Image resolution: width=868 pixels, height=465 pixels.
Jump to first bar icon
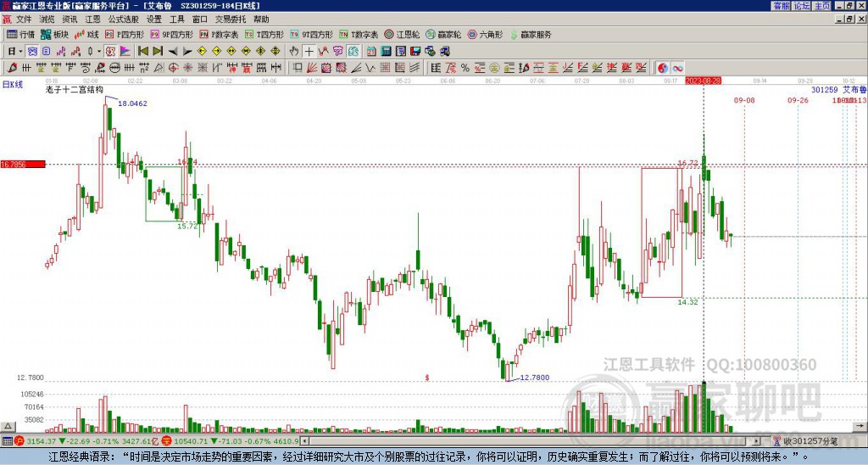click(142, 51)
